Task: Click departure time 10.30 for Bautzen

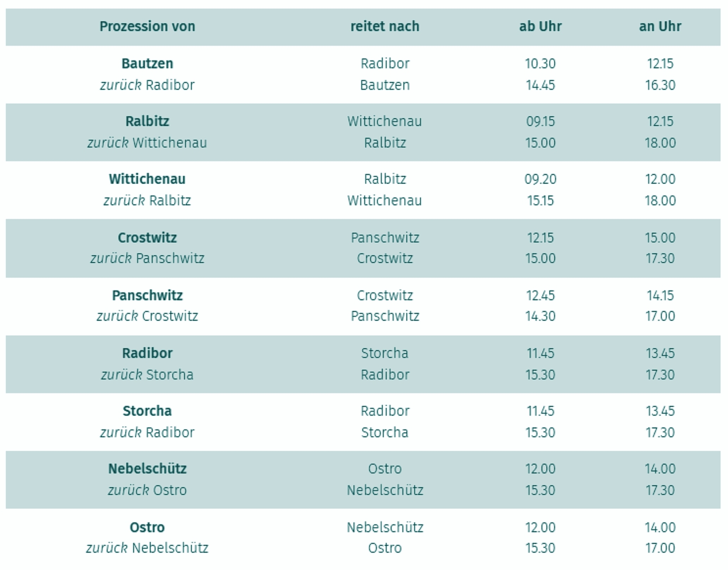Action: [x=540, y=64]
